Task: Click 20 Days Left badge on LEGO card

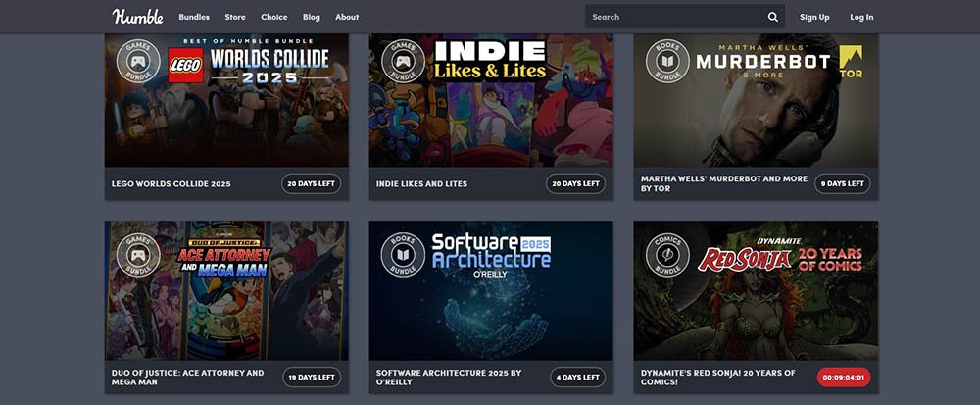Action: 312,183
